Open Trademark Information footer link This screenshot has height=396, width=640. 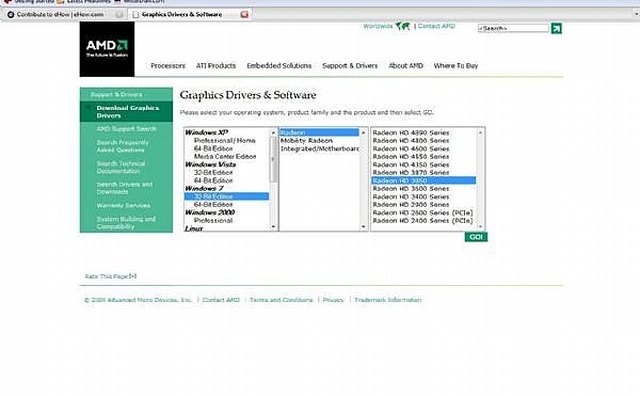pos(388,300)
